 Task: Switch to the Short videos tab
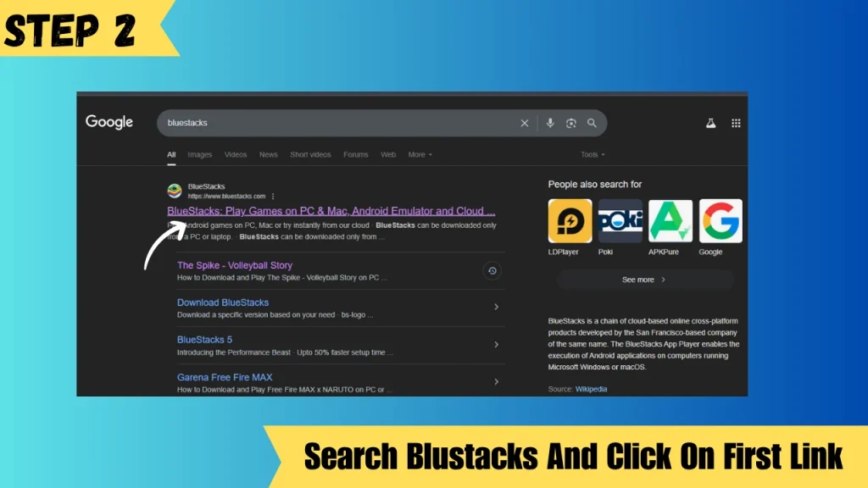[310, 154]
